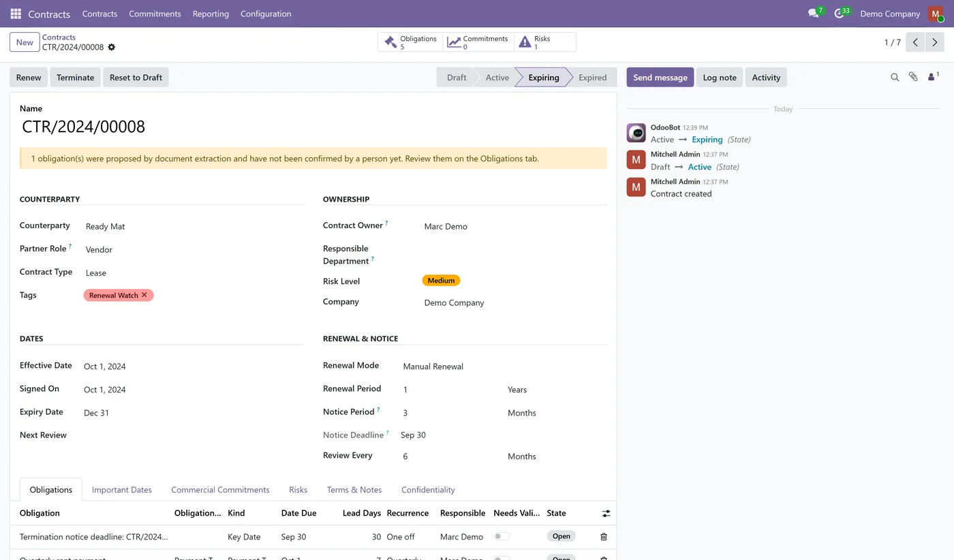Click the New record button
The image size is (954, 560).
tap(25, 42)
